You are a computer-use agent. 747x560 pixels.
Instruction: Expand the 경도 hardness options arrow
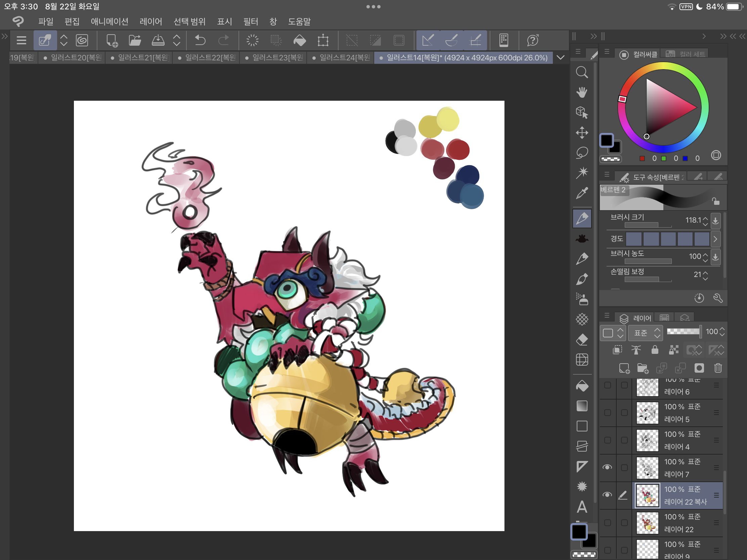715,239
